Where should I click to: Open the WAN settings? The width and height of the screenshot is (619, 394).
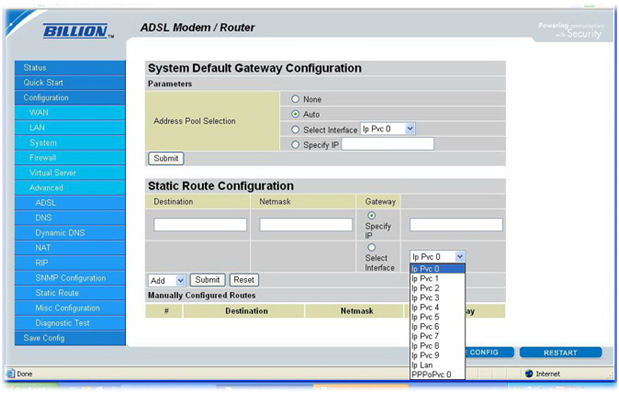pos(70,113)
